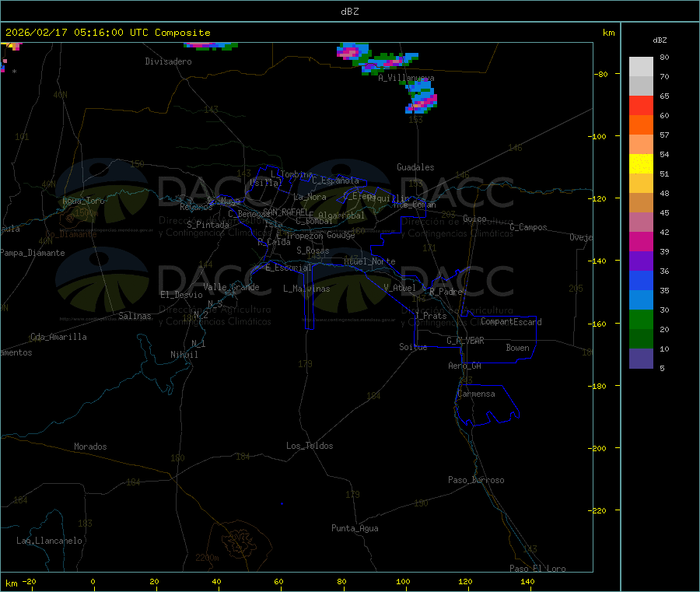Click the S_Pintada place label

click(208, 225)
